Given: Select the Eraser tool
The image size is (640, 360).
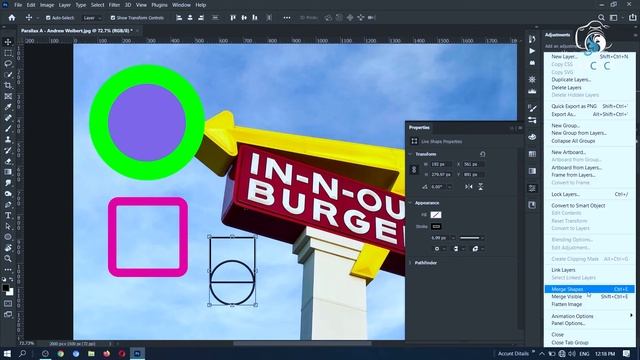Looking at the screenshot, I should click(8, 161).
